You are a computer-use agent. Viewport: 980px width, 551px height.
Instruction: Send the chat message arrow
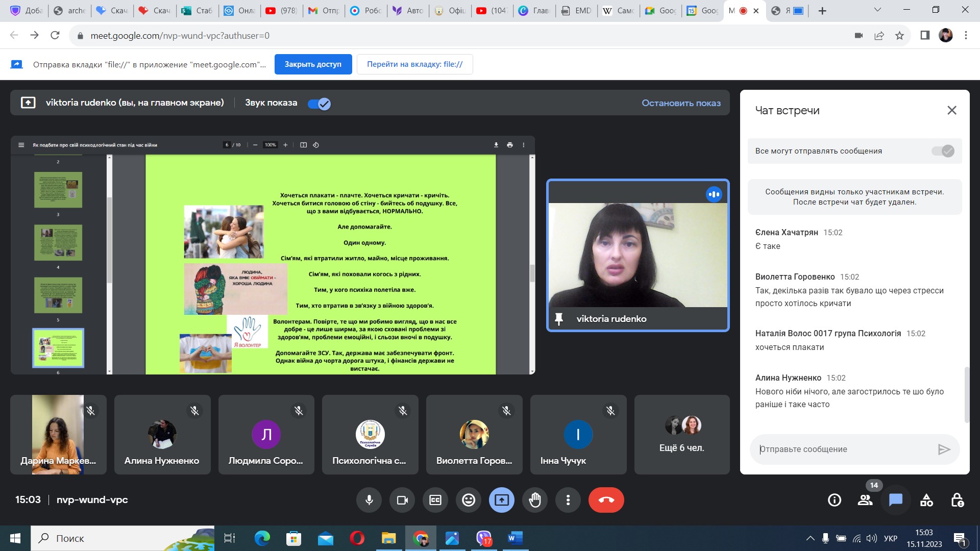point(944,449)
